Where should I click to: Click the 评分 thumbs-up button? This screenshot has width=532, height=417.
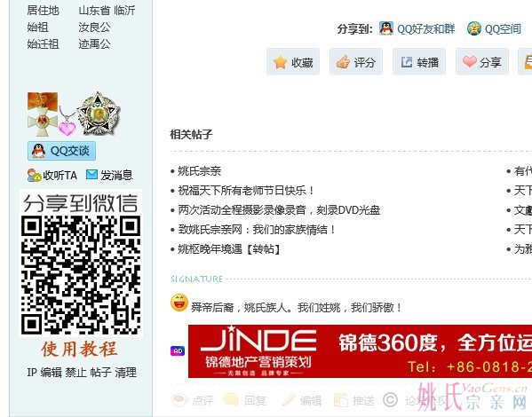point(356,61)
